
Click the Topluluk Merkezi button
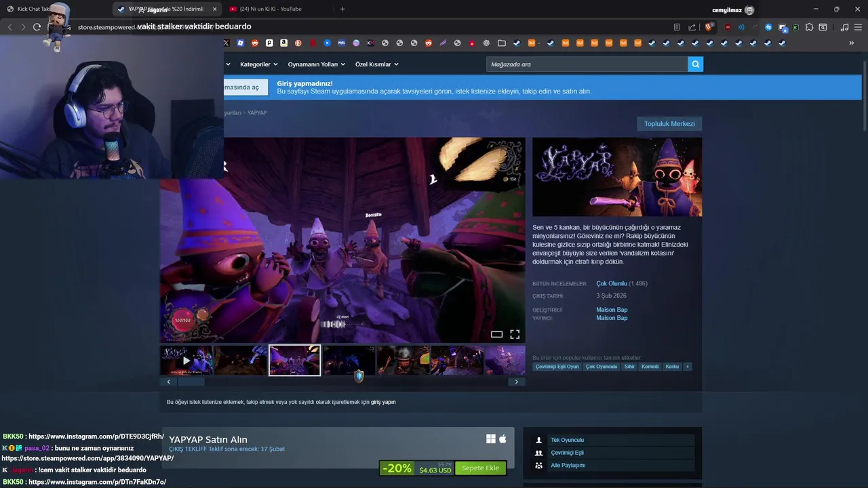coord(669,124)
